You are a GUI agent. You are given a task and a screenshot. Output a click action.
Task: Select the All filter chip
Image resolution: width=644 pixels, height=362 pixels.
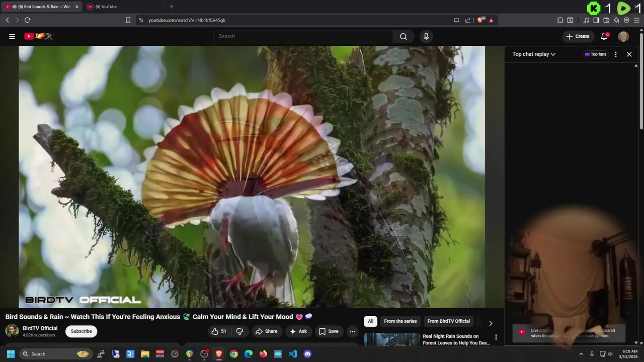(x=370, y=321)
